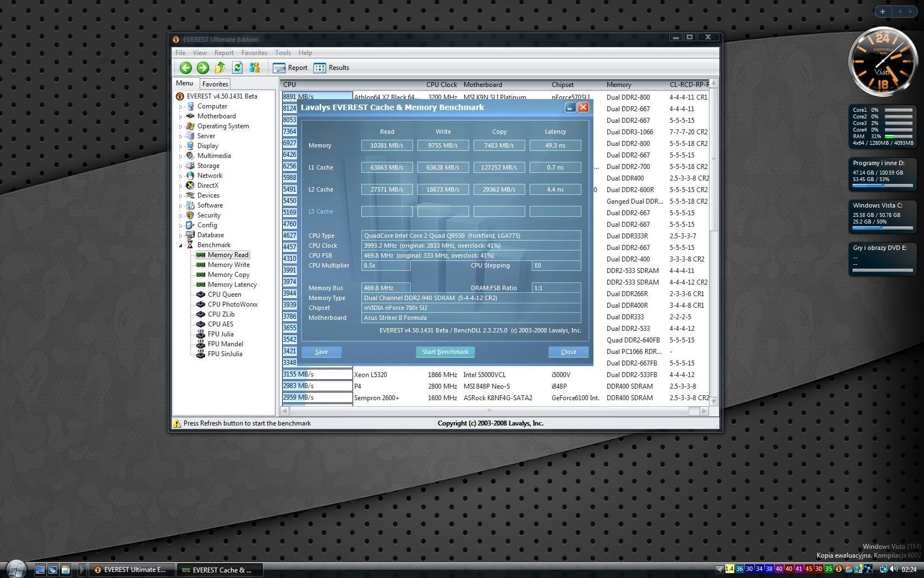Click the horizontal scrollbar of results list
This screenshot has height=578, width=924.
tap(489, 411)
